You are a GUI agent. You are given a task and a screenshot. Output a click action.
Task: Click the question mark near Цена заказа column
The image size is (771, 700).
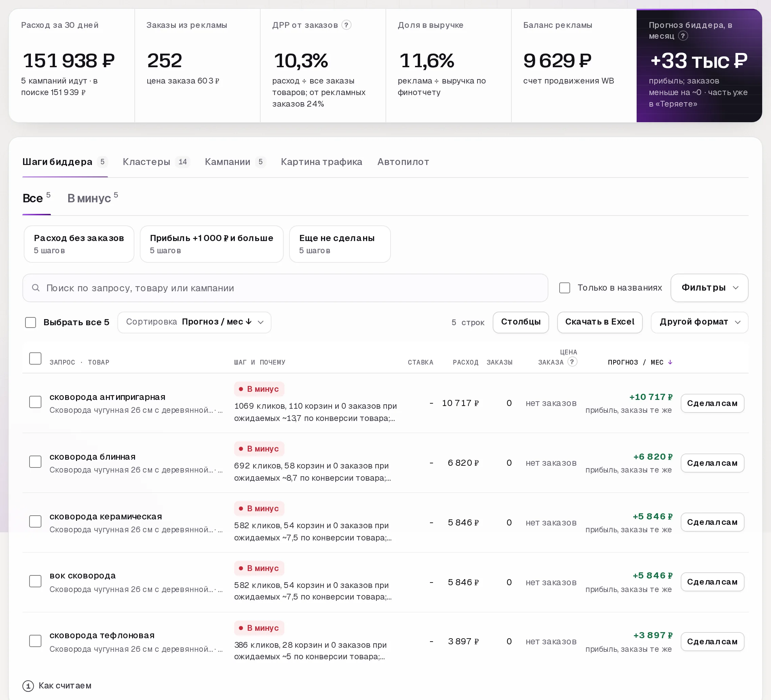pos(572,362)
